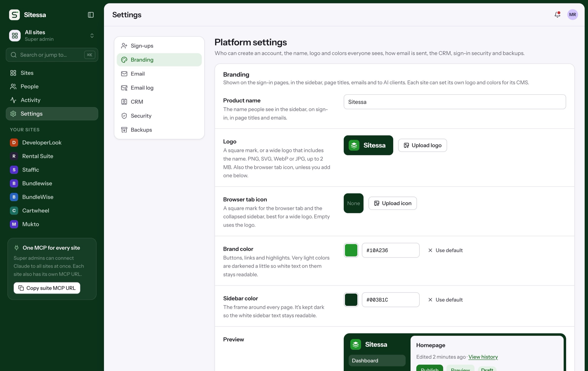Click the Brand color hex field #10A236
This screenshot has width=588, height=371.
pyautogui.click(x=391, y=250)
